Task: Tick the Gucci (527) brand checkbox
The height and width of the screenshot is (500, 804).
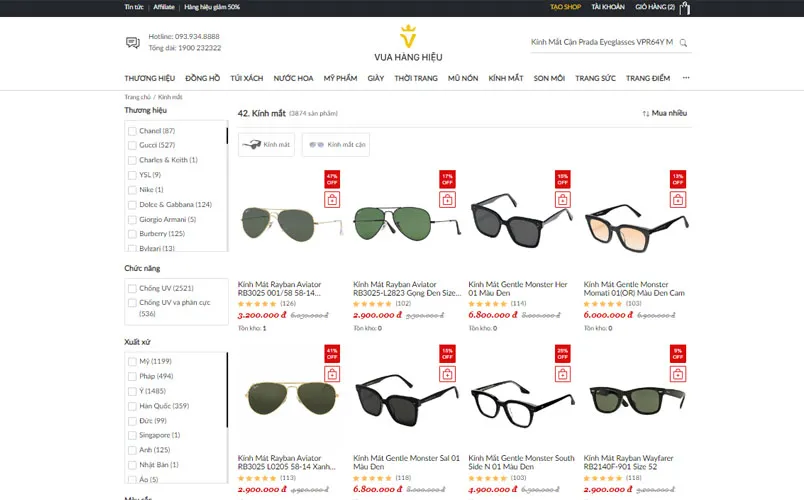Action: click(132, 146)
